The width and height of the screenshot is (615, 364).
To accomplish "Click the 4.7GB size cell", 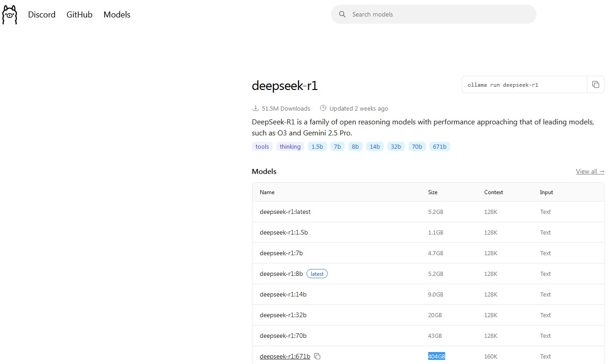I will pos(436,253).
